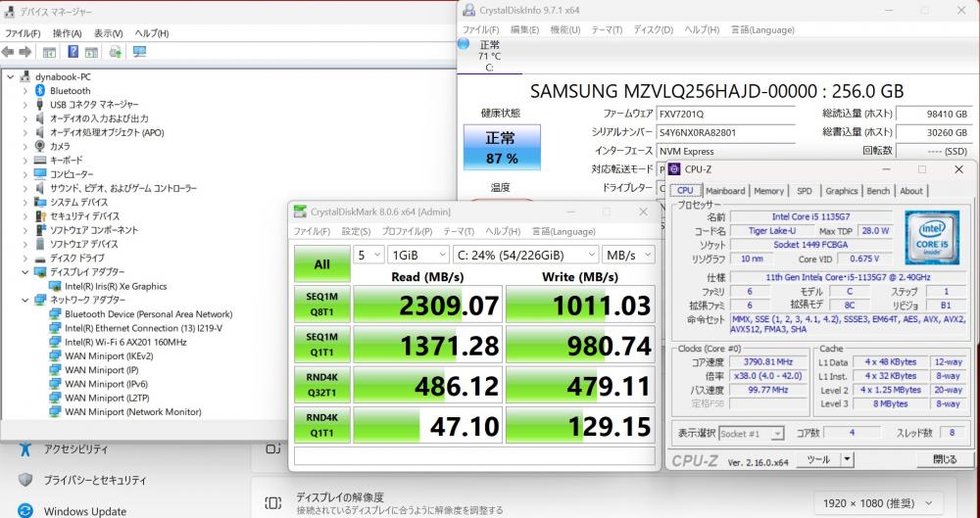Click scan hardware changes monitor icon

tap(139, 52)
